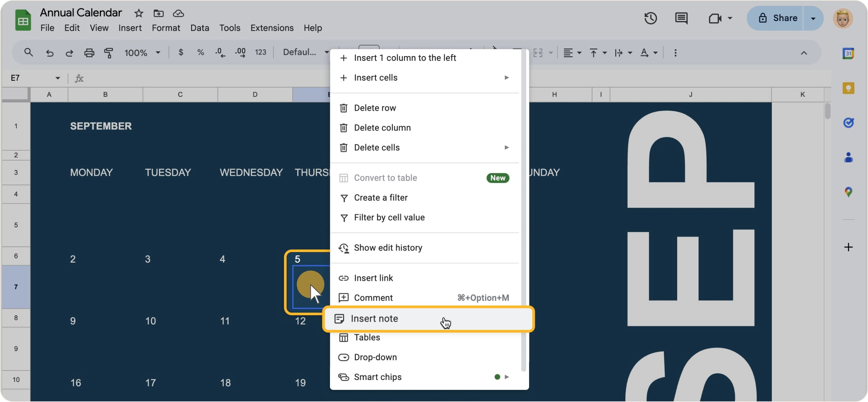The width and height of the screenshot is (868, 402).
Task: Open the print dialog
Action: tap(89, 53)
